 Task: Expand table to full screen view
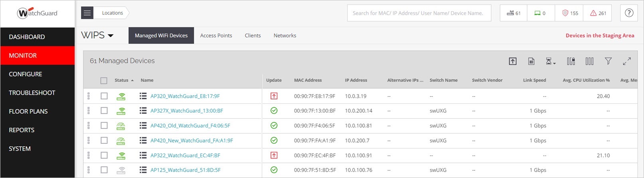626,61
